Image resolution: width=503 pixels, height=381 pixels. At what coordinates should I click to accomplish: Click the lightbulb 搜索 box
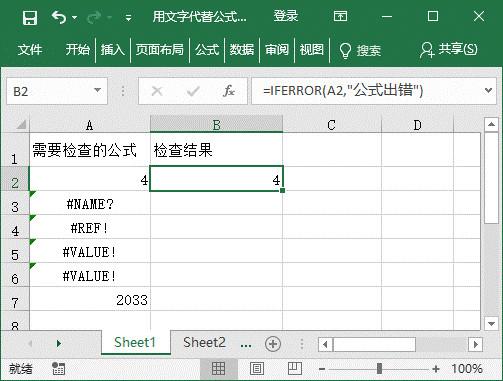(360, 50)
